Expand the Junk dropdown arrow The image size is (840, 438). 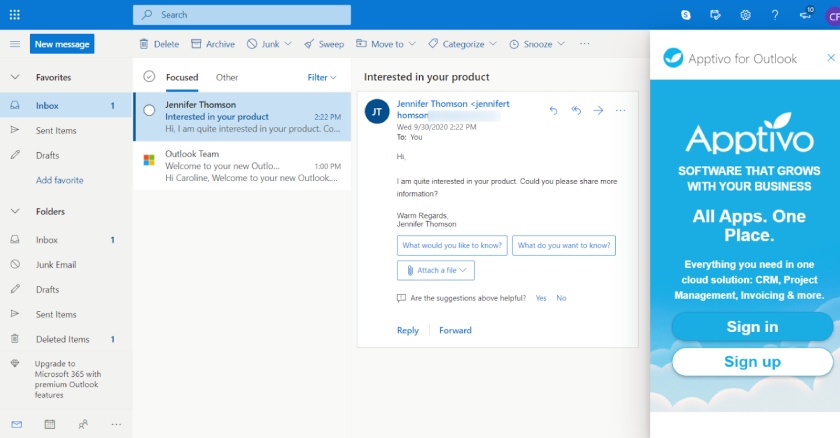[x=288, y=44]
